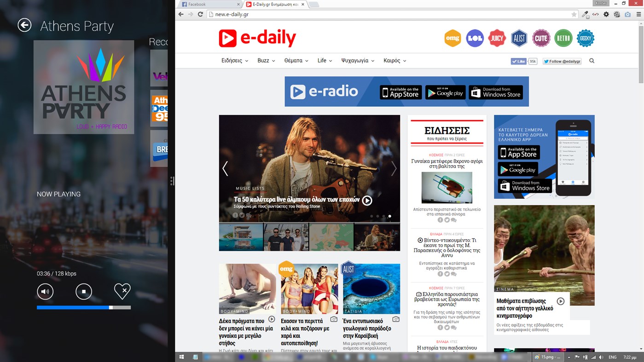
Task: Toggle the Facebook Like button
Action: point(518,61)
